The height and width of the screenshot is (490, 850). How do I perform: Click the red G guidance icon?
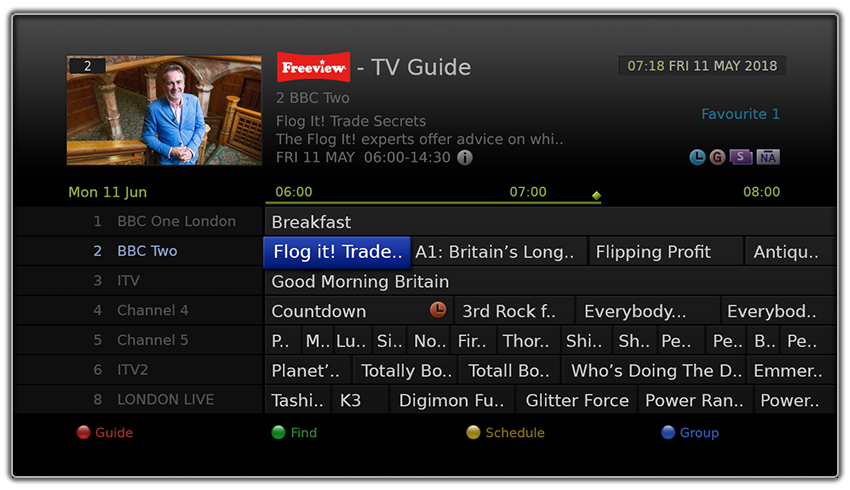(x=717, y=157)
